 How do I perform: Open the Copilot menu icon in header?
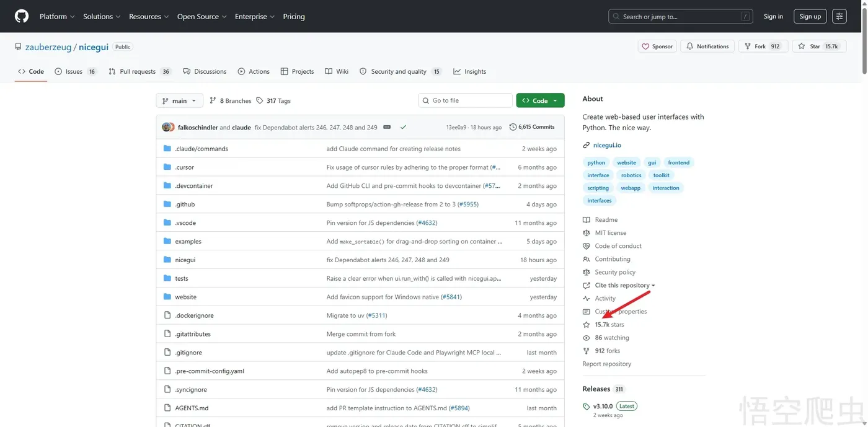839,17
